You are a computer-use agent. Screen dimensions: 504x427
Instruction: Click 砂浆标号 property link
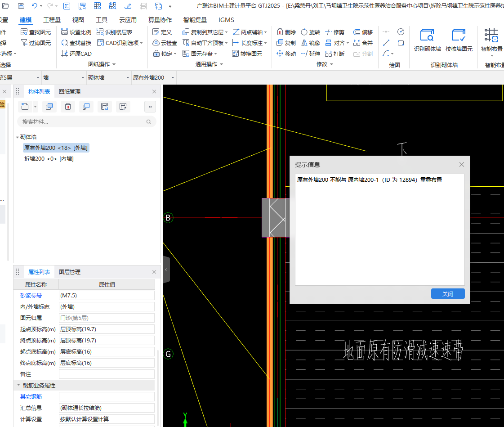(x=31, y=296)
